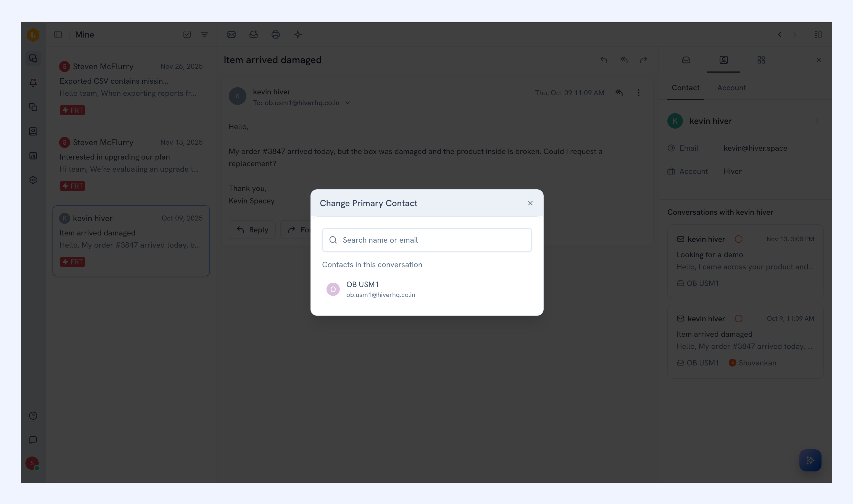853x504 pixels.
Task: Switch to the Account tab
Action: tap(731, 87)
